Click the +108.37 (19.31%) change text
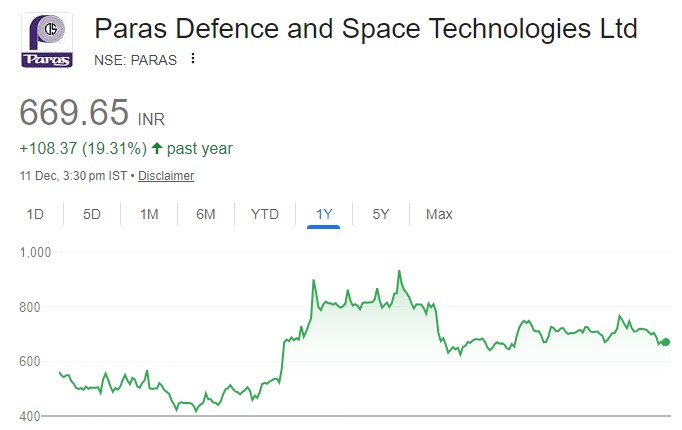 [x=83, y=149]
